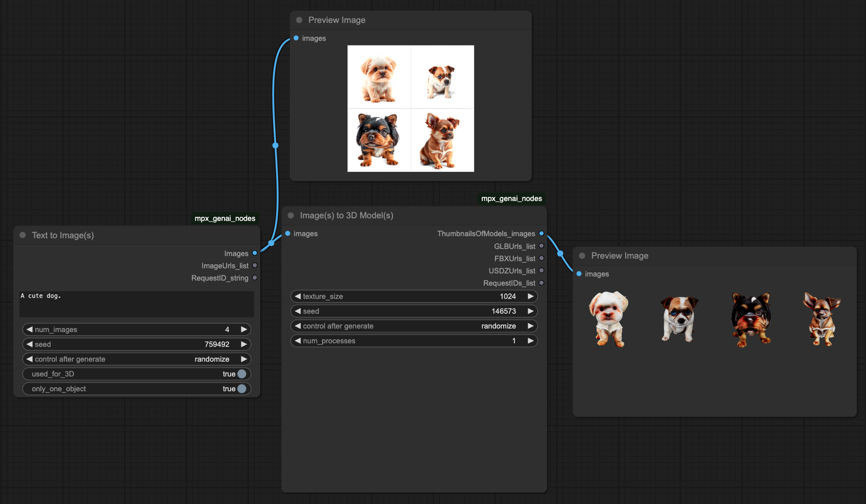The height and width of the screenshot is (504, 866).
Task: Click images input socket on 3D Model node
Action: click(x=288, y=233)
